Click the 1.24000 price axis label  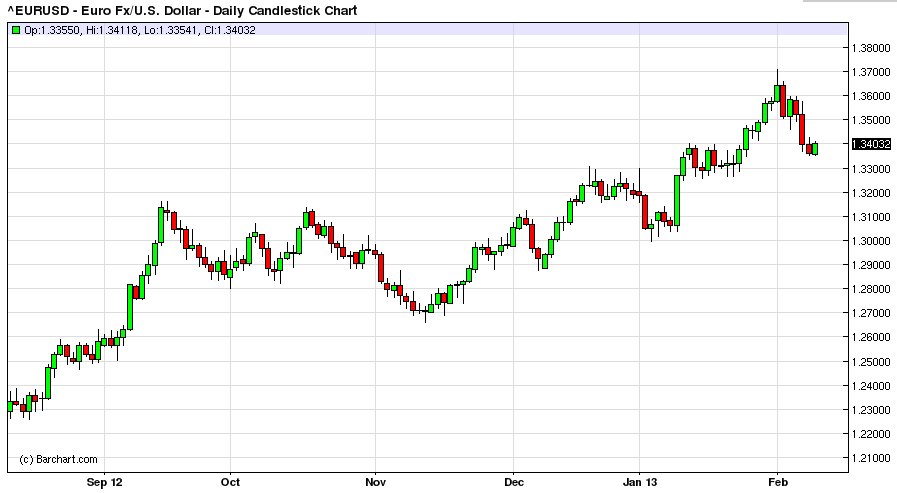[x=871, y=385]
